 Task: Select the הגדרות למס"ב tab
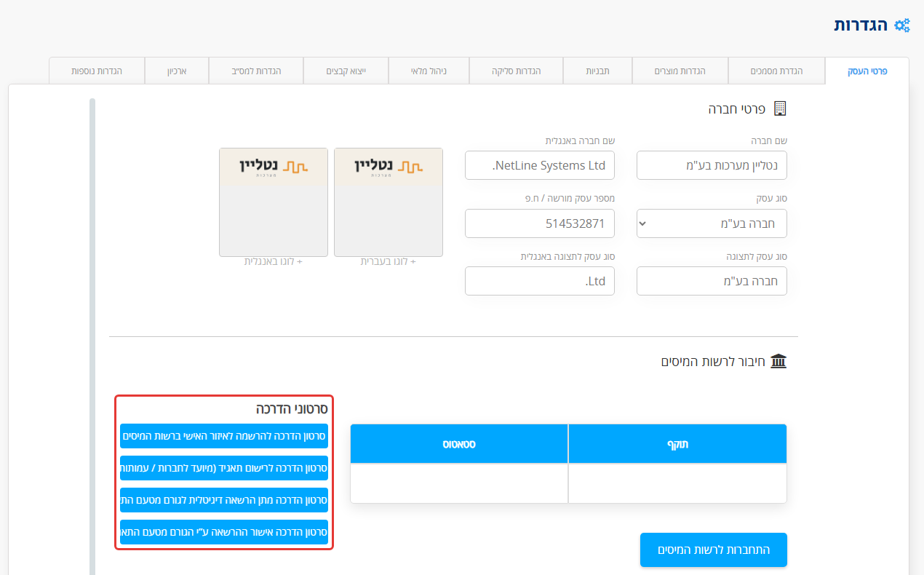click(256, 71)
